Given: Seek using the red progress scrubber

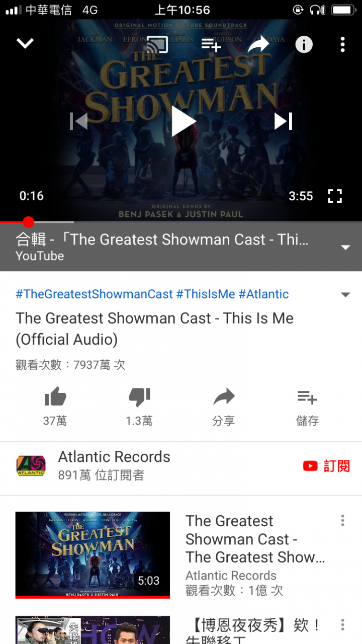Looking at the screenshot, I should [29, 222].
